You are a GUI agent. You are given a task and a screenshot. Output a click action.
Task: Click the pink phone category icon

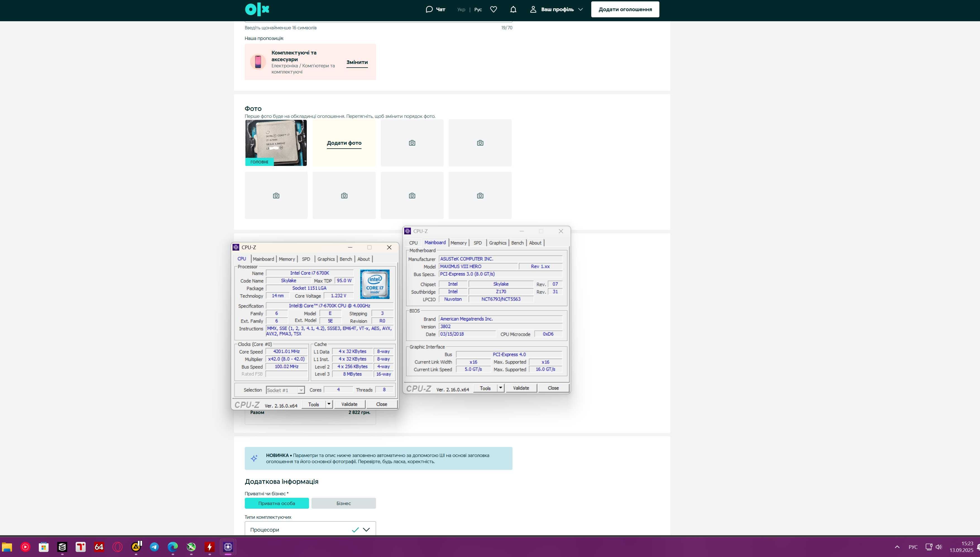258,61
